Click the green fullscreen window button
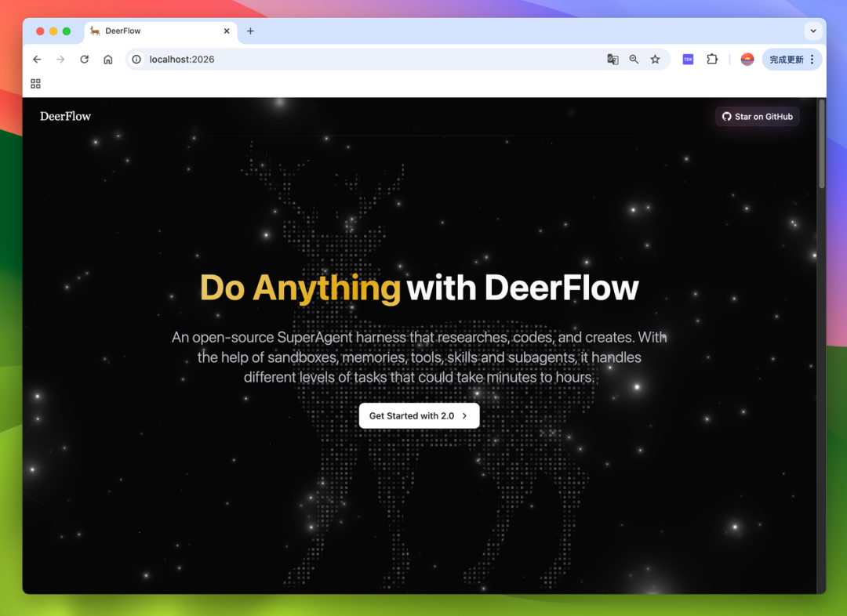847x616 pixels. click(x=67, y=31)
